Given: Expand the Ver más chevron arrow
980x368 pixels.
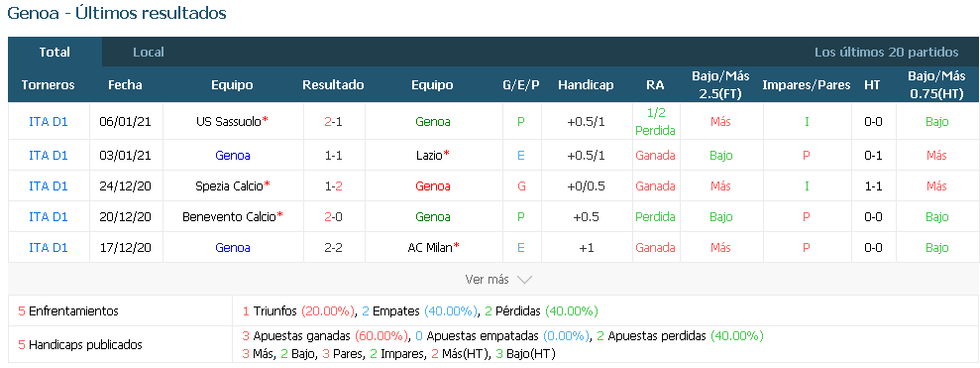Looking at the screenshot, I should tap(524, 280).
